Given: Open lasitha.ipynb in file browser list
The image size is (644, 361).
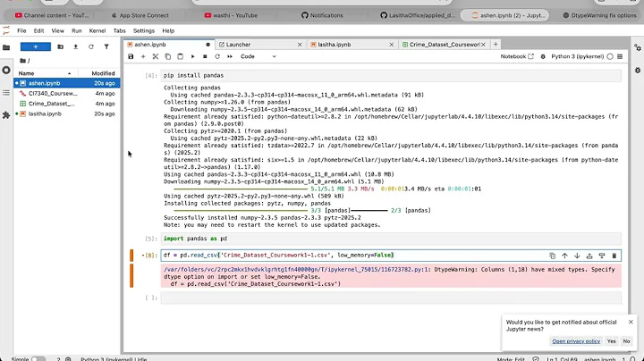Looking at the screenshot, I should 67,114.
